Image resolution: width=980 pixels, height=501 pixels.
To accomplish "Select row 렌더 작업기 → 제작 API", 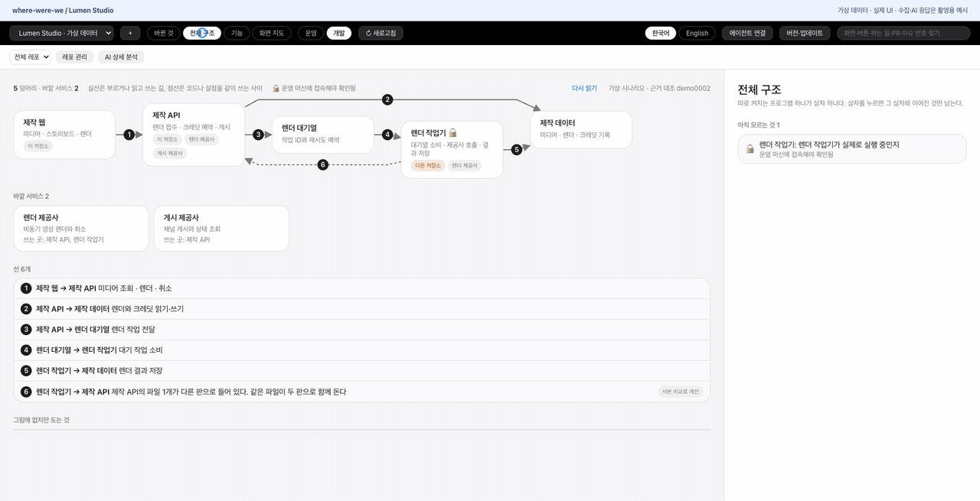I will 361,392.
